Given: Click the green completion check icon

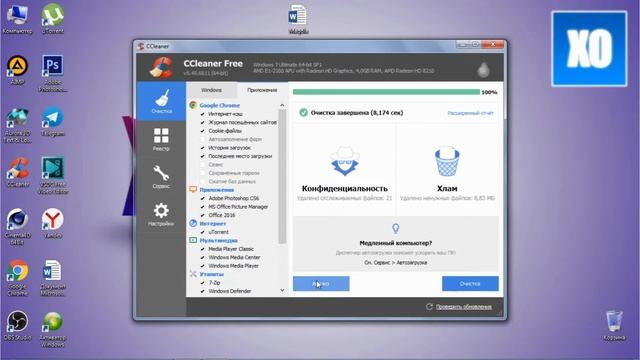Looking at the screenshot, I should 303,113.
